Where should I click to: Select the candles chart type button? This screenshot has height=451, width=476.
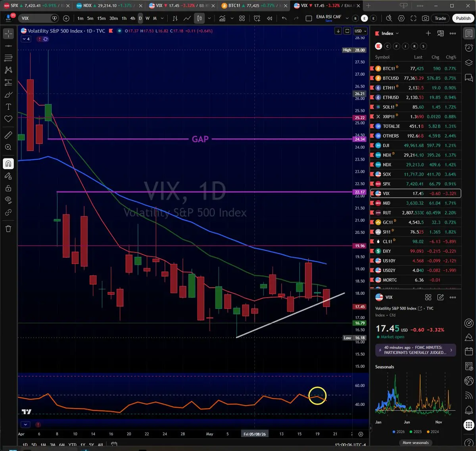[200, 18]
